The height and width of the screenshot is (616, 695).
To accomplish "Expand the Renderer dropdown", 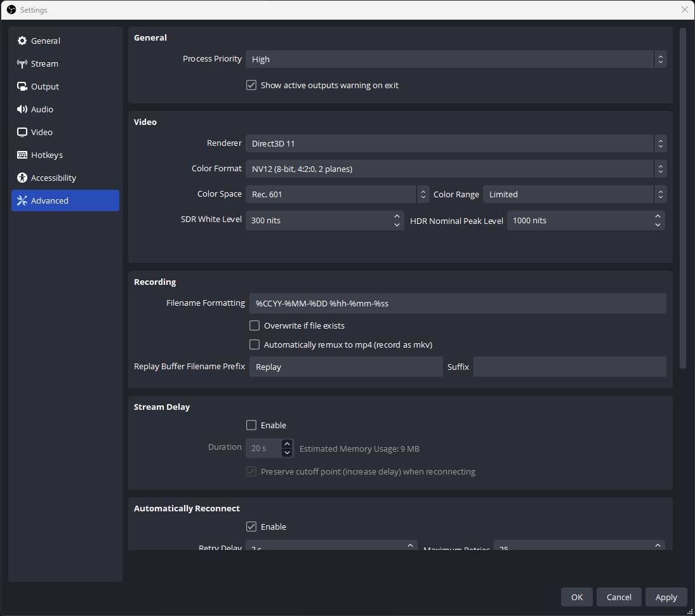I will (x=455, y=143).
